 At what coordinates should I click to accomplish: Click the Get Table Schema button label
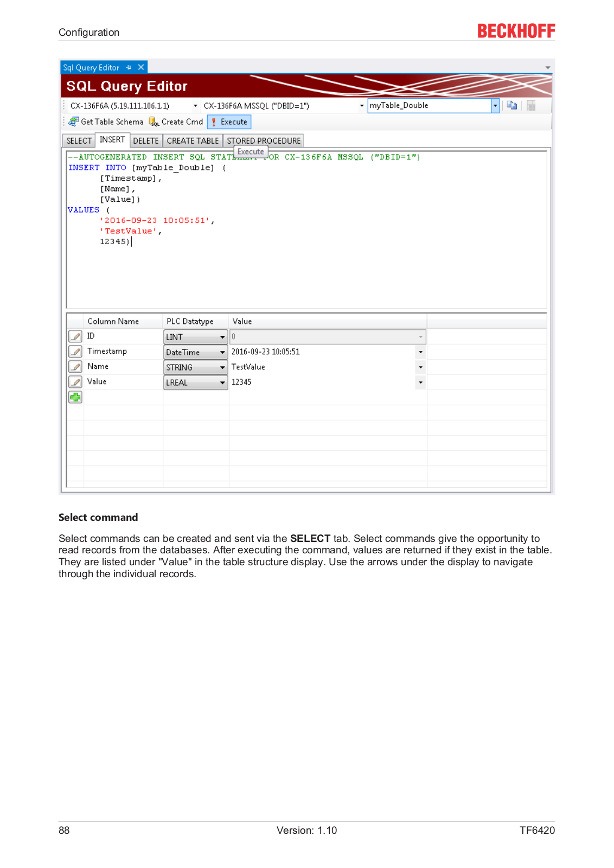click(112, 122)
